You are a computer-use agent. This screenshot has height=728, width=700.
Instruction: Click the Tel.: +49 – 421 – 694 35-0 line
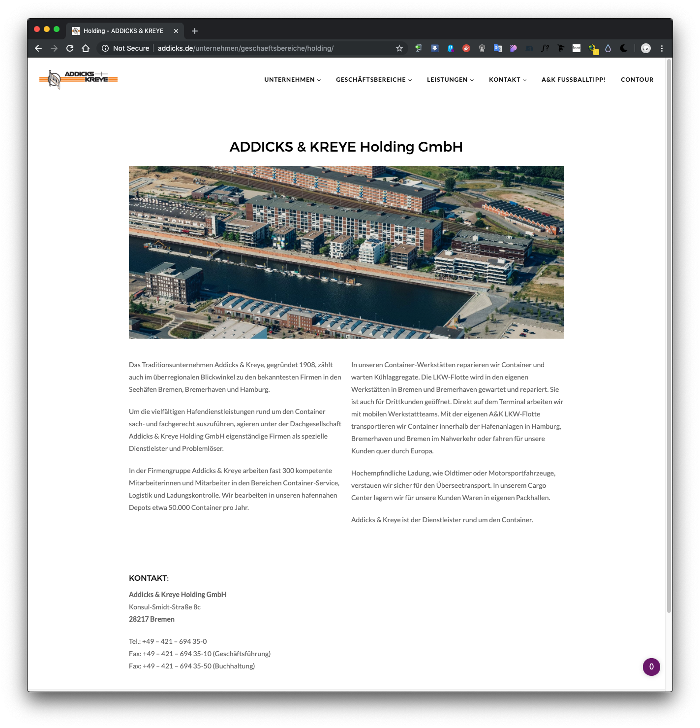(168, 641)
